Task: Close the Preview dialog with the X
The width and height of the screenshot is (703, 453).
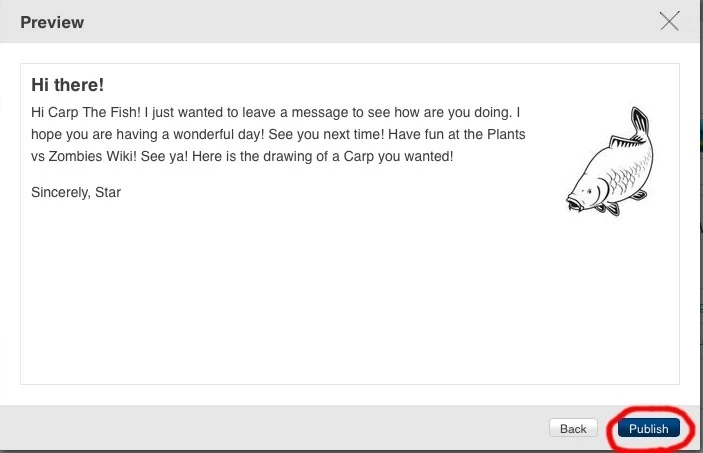Action: pos(669,22)
